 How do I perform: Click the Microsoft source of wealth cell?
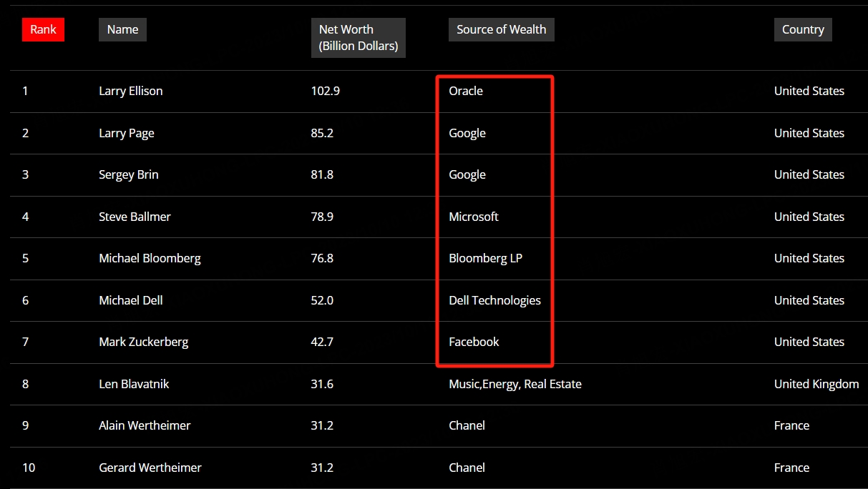pos(474,217)
